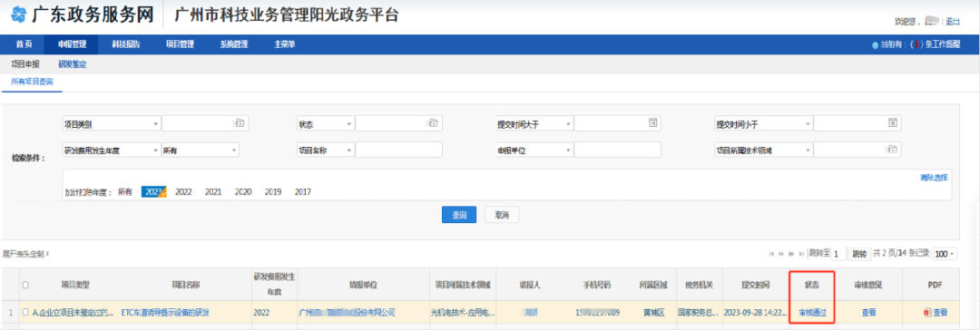
Task: Open the 审核通过 status link in row 1
Action: point(812,313)
